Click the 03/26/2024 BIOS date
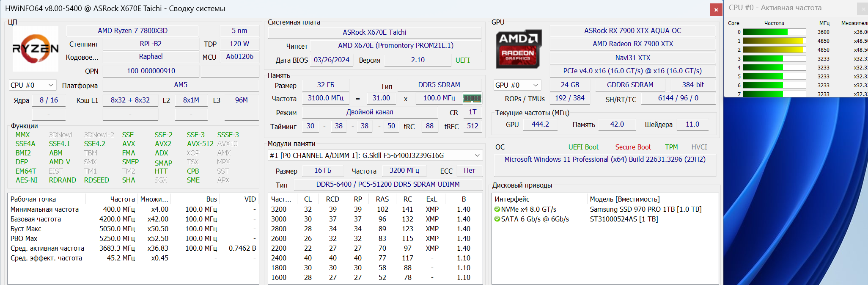Viewport: 868px width, 285px height. pyautogui.click(x=332, y=60)
